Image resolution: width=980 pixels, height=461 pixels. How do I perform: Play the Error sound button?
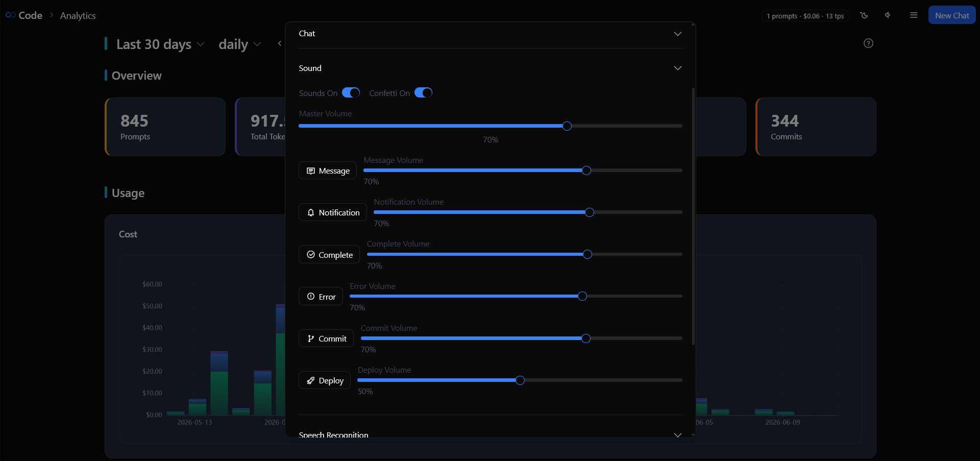tap(321, 296)
